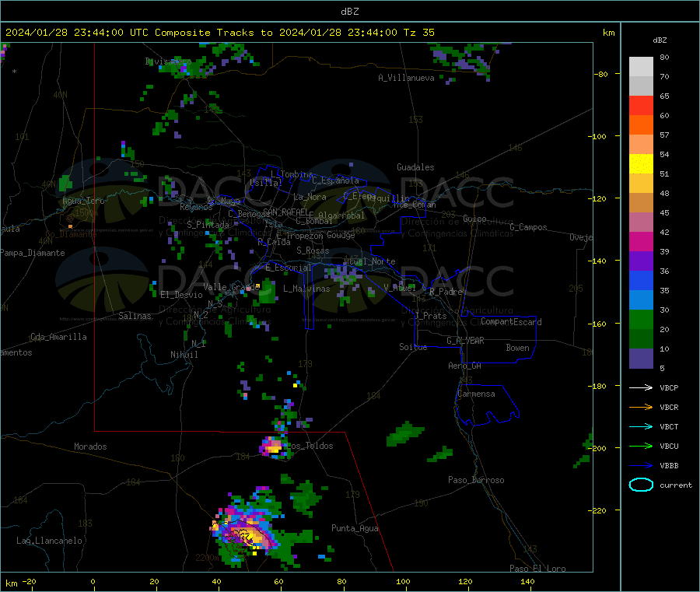Click the E_Escorial place label
The image size is (700, 592).
click(288, 268)
